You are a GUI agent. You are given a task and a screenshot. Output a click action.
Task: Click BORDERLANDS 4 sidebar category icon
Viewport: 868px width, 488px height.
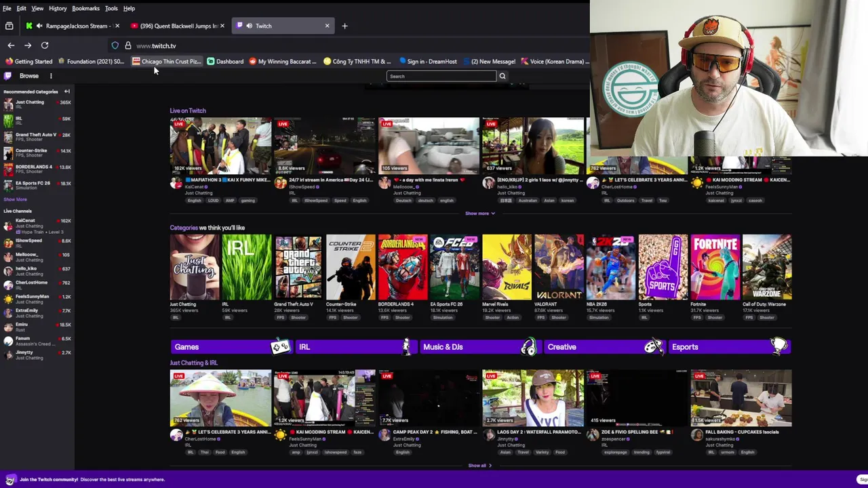click(x=8, y=169)
